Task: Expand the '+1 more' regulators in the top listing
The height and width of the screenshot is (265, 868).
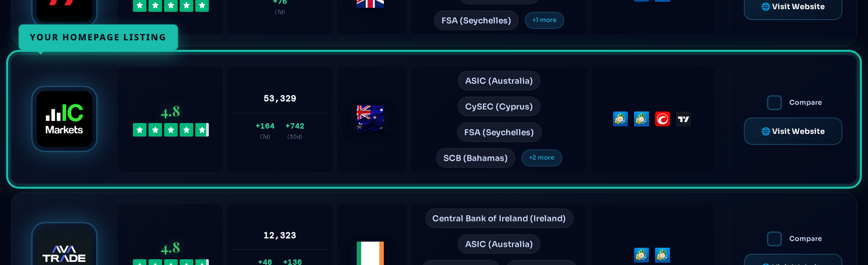Action: pos(544,20)
